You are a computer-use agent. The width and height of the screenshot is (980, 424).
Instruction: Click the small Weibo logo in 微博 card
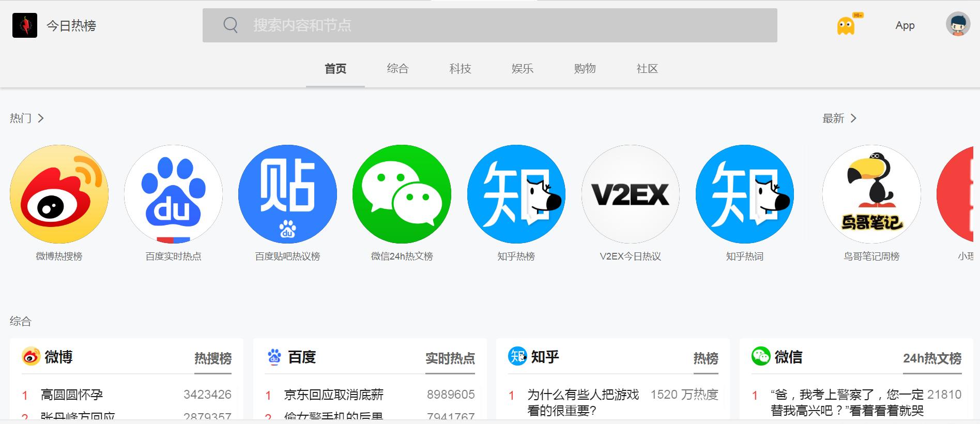(x=31, y=356)
